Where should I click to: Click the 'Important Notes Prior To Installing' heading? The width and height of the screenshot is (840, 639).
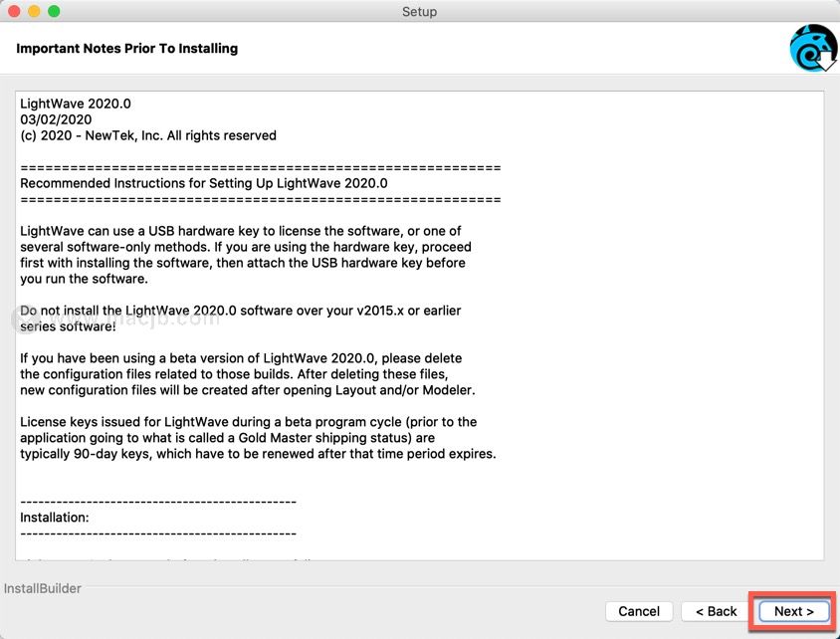pos(127,48)
